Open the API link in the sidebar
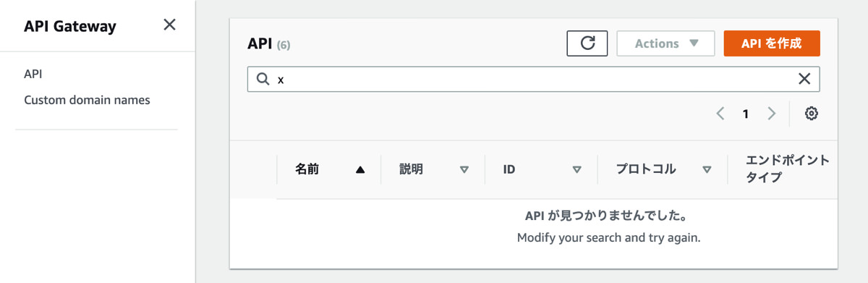The image size is (868, 283). click(33, 74)
